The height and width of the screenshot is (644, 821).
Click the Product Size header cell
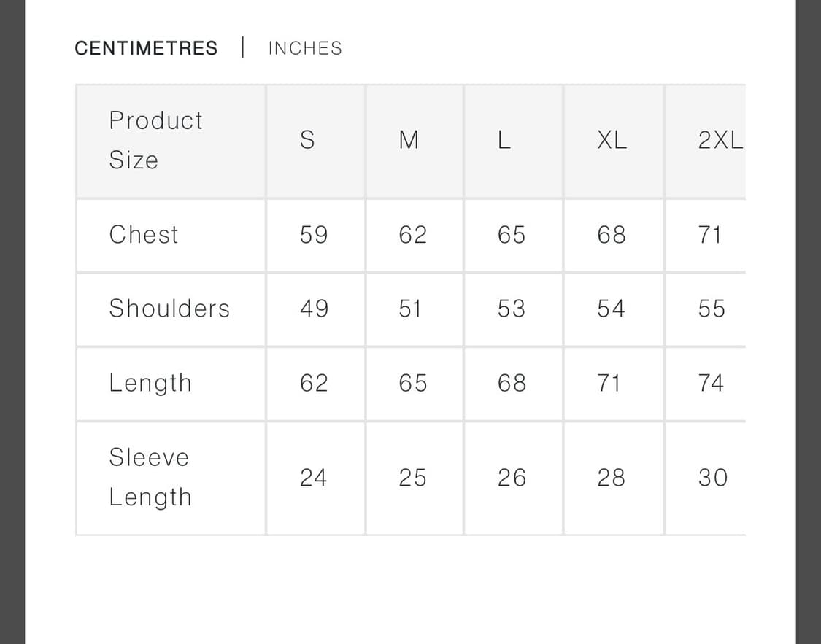[155, 140]
